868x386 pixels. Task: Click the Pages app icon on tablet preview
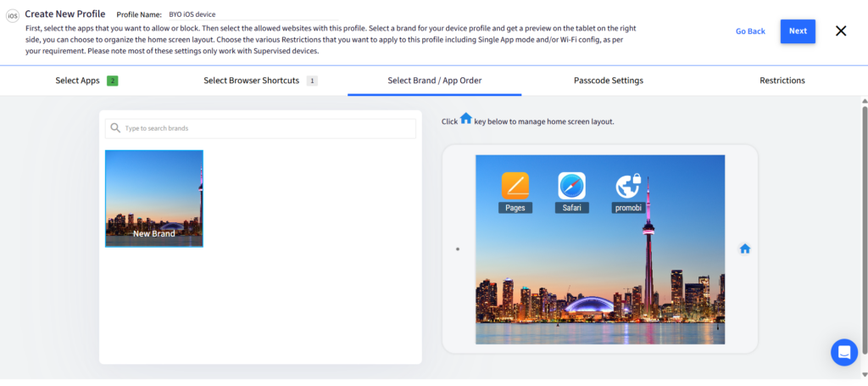pos(515,185)
